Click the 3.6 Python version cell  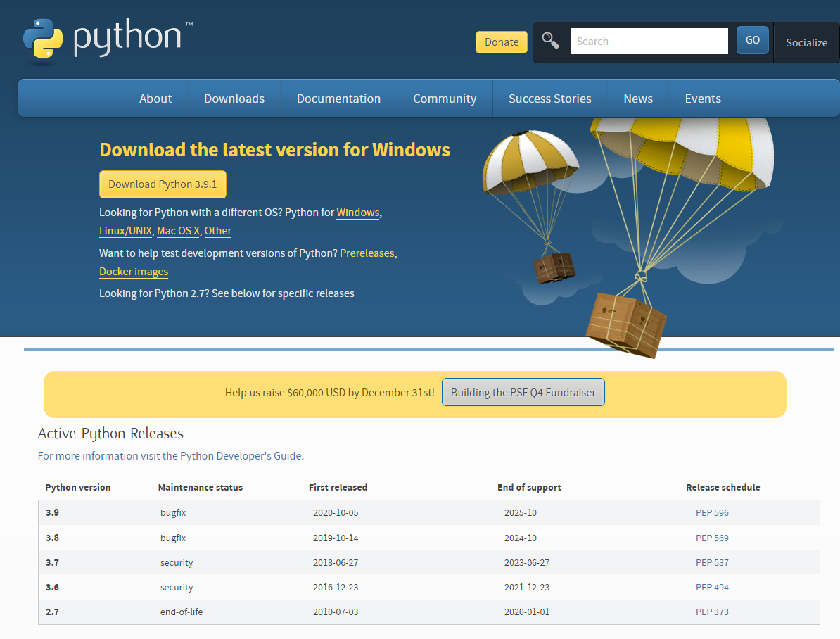click(x=53, y=588)
